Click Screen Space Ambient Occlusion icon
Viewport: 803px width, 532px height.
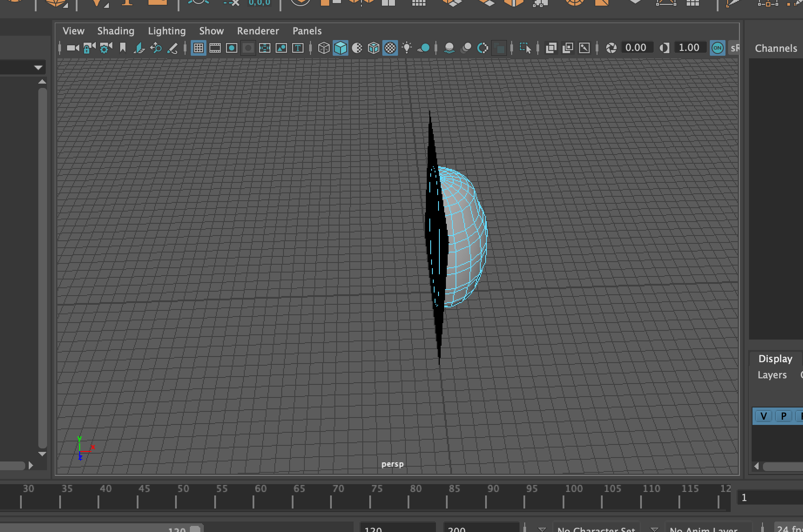pyautogui.click(x=449, y=48)
